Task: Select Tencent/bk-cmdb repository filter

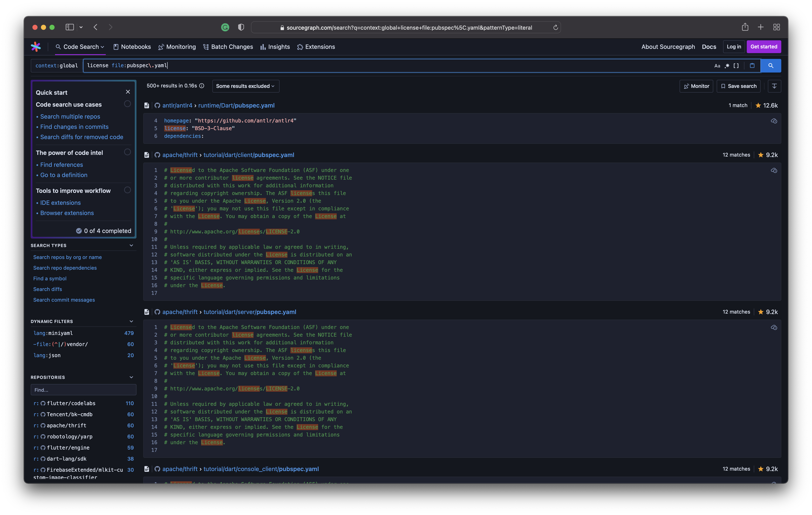Action: (x=83, y=415)
